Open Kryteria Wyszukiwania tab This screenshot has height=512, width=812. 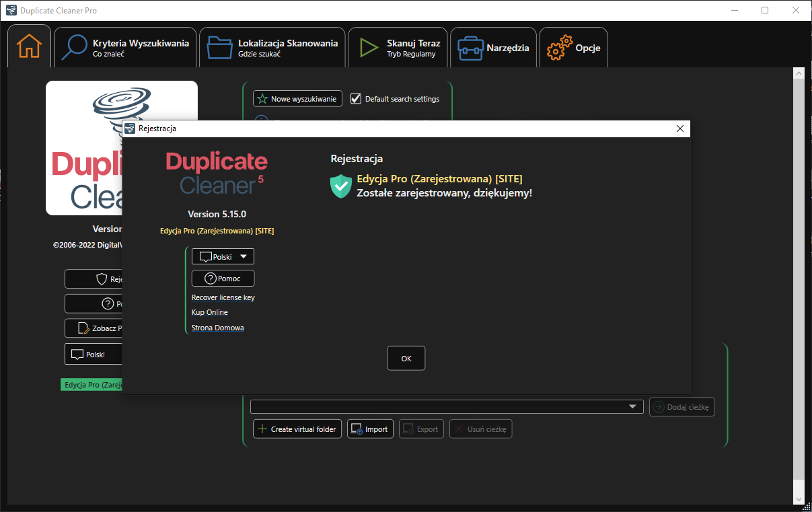click(125, 48)
